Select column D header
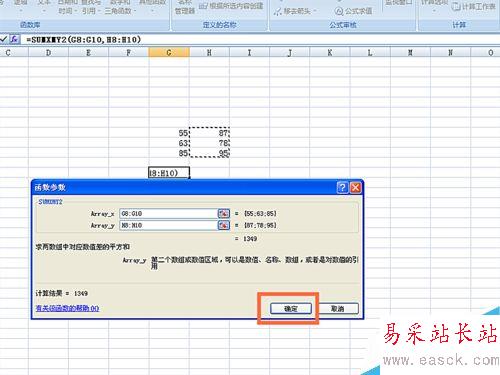The height and width of the screenshot is (375, 500). tap(48, 53)
